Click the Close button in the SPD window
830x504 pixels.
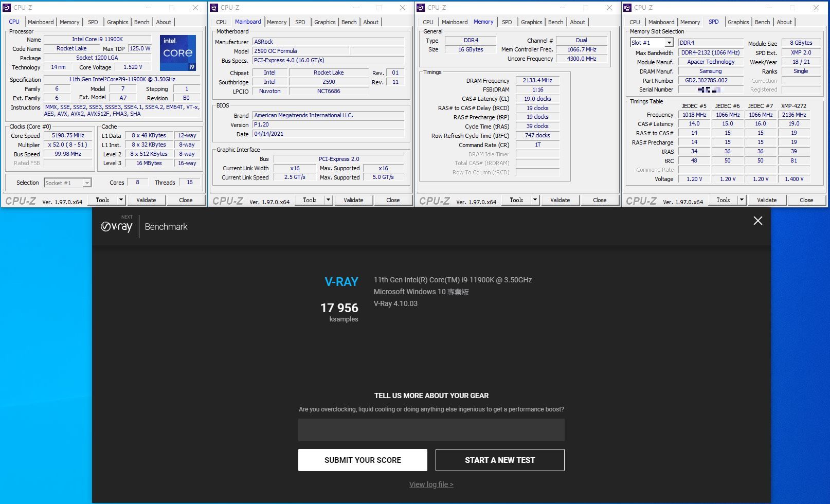tap(806, 200)
